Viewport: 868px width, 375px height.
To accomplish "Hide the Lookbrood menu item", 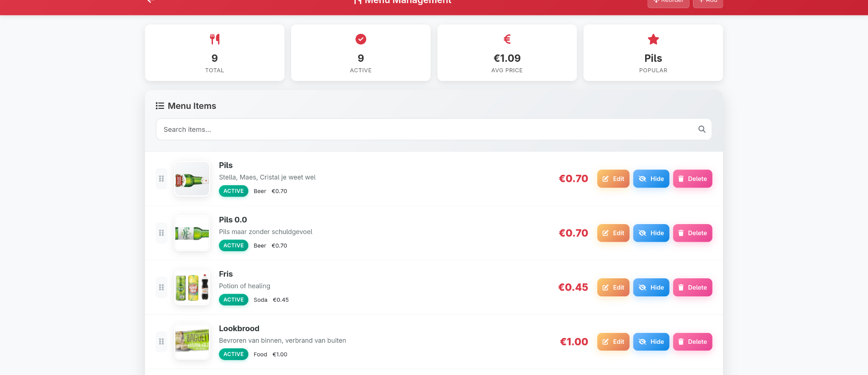I will click(x=651, y=342).
